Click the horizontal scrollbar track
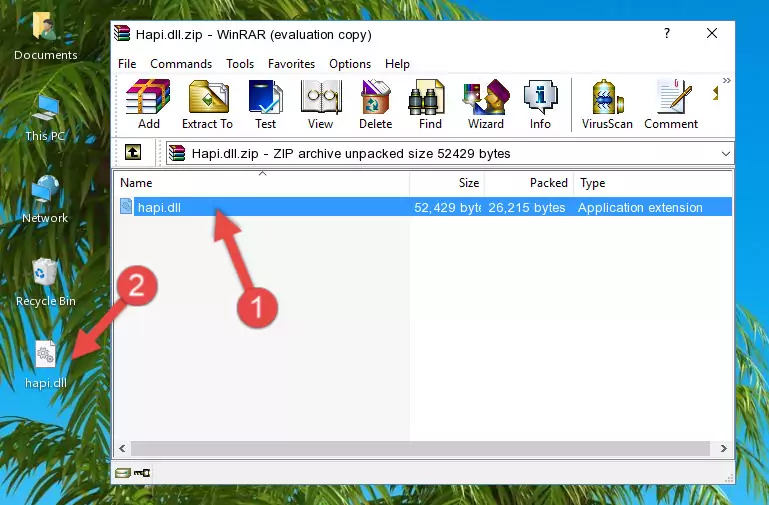Viewport: 769px width, 505px height. (420, 448)
